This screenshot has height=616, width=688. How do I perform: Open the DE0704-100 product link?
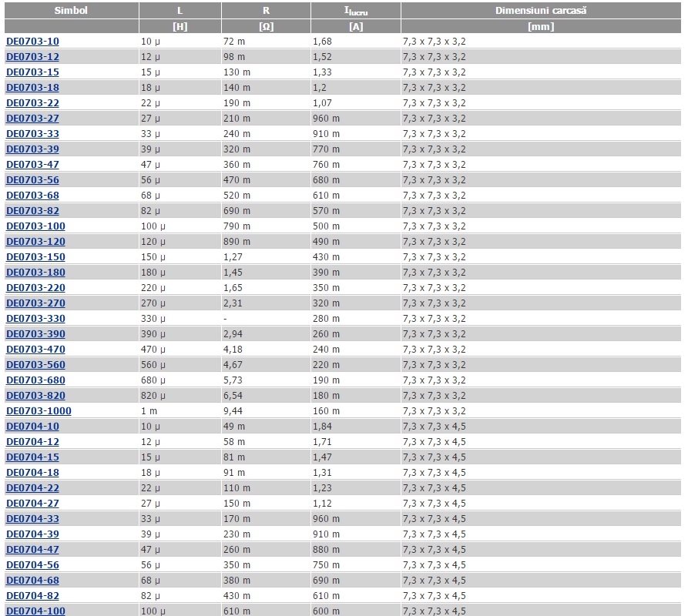point(35,611)
